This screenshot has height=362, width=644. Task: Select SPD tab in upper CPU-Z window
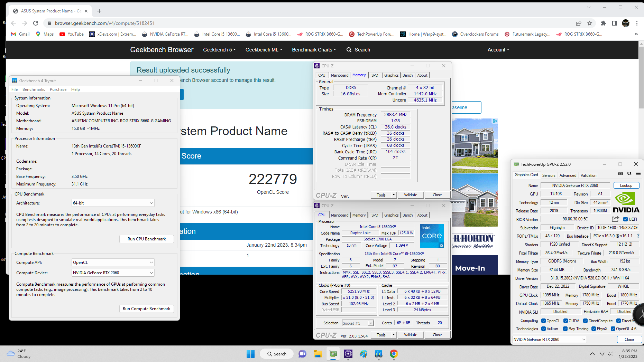pyautogui.click(x=375, y=75)
